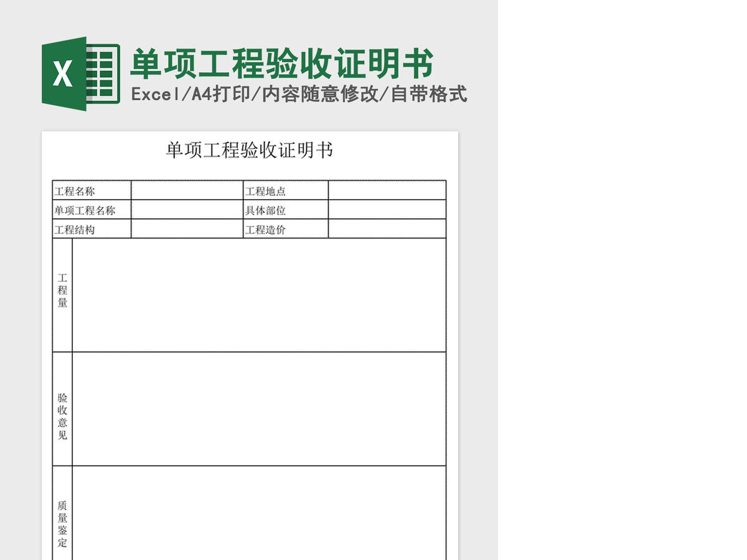Click the blank value cell beside 工程造价
The image size is (747, 560).
(x=387, y=229)
